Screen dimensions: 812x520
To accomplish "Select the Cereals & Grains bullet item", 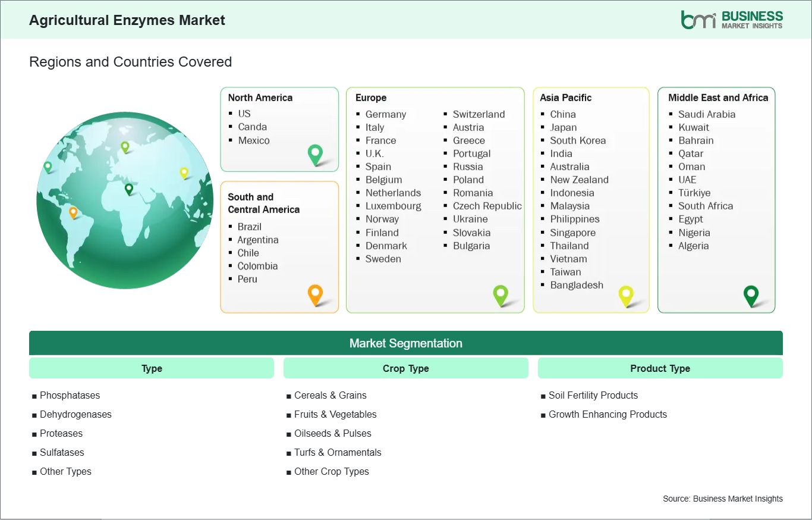I will pos(330,395).
